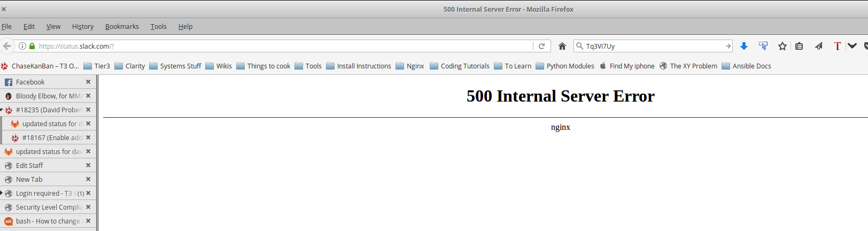
Task: Bookmark this page with star icon
Action: pyautogui.click(x=782, y=46)
